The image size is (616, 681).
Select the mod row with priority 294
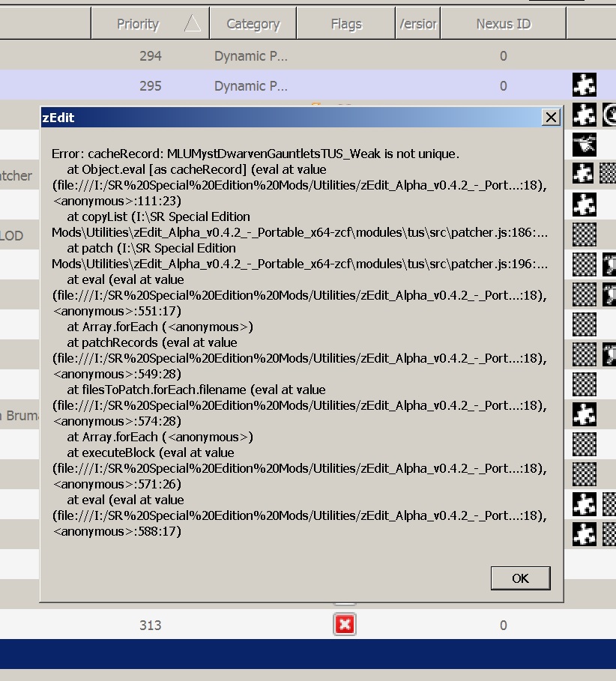(x=308, y=55)
